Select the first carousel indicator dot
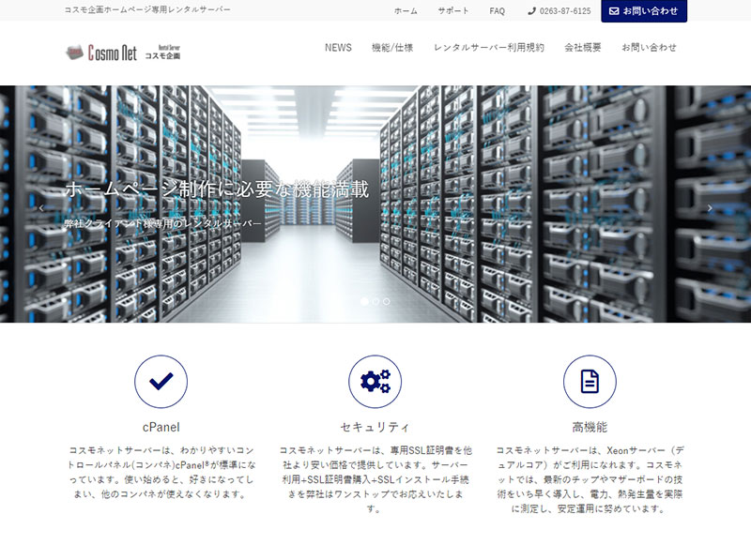Viewport: 751px width, 560px height. point(364,301)
